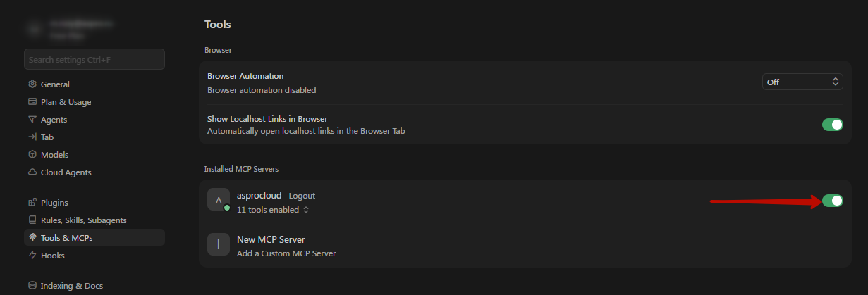Click the asprocloud avatar thumbnail
The width and height of the screenshot is (868, 295).
click(219, 200)
